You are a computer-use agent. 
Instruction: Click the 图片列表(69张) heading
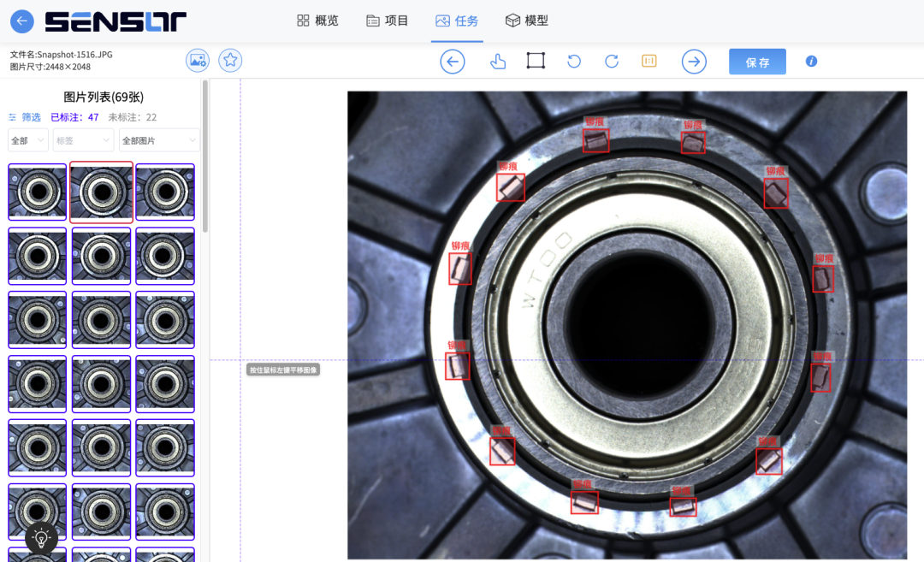coord(104,97)
